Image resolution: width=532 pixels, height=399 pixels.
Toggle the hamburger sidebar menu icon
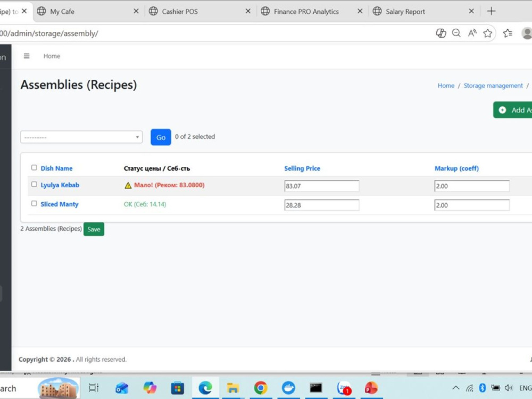pos(27,56)
